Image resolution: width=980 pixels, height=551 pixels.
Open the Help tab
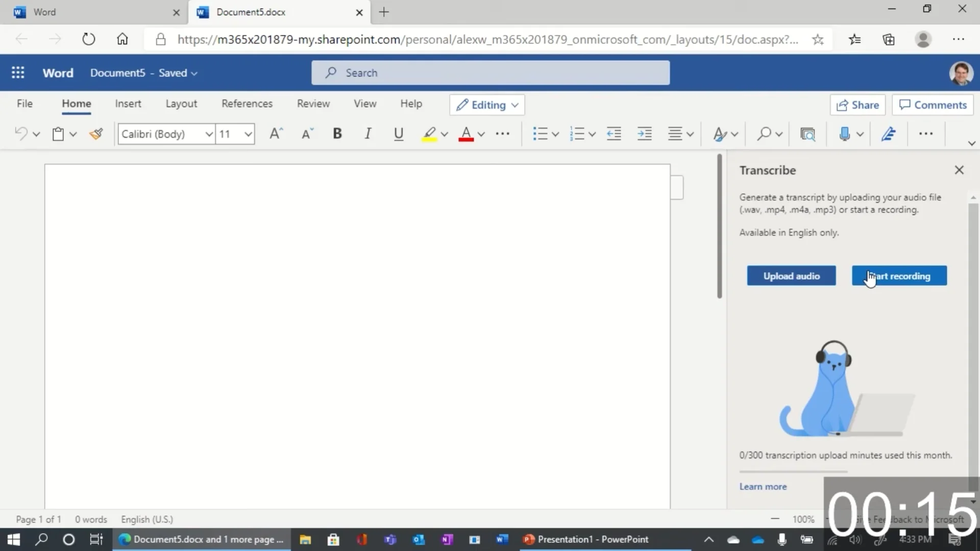pyautogui.click(x=411, y=104)
